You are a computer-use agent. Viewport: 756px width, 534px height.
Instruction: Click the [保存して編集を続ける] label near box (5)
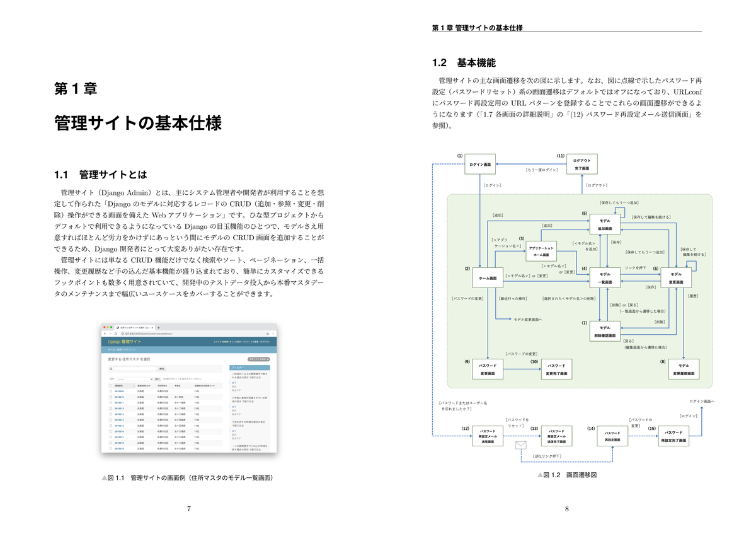pos(650,217)
